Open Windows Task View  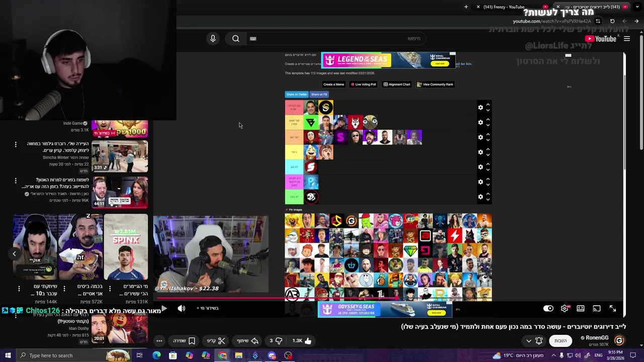tap(139, 355)
